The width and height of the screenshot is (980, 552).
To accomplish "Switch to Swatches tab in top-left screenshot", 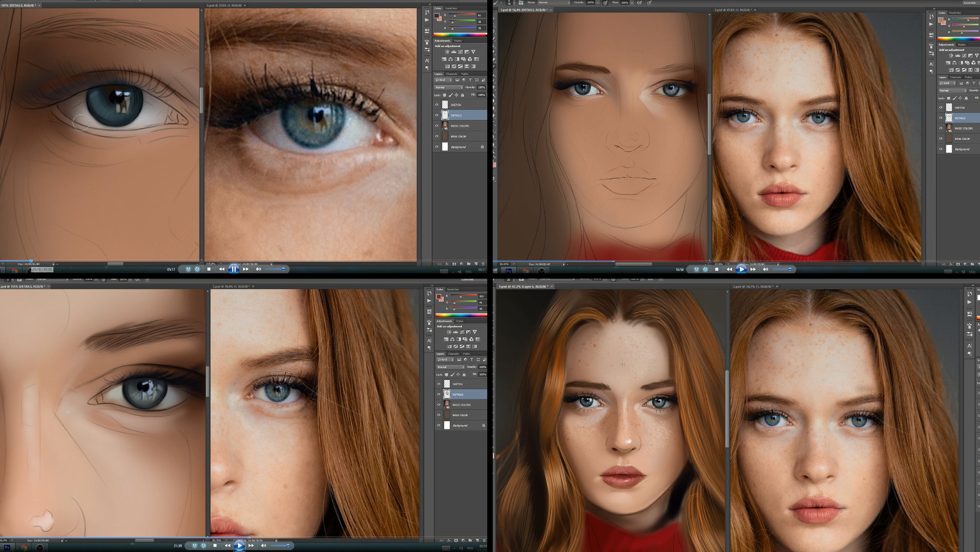I will [x=451, y=8].
